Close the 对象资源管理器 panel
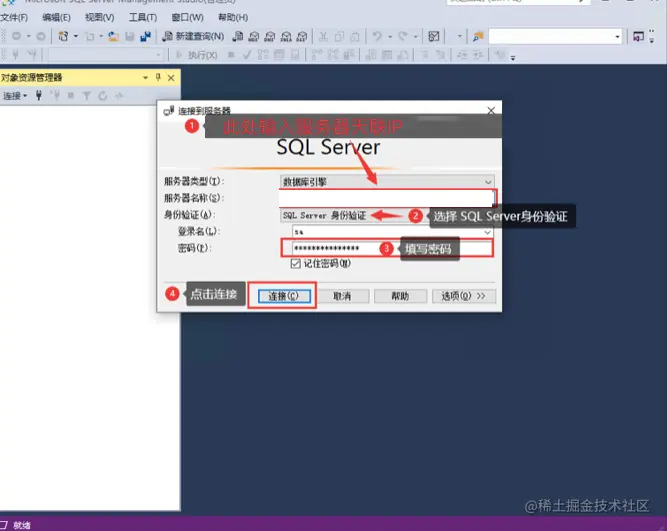Viewport: 667px width, 531px height. [x=171, y=78]
